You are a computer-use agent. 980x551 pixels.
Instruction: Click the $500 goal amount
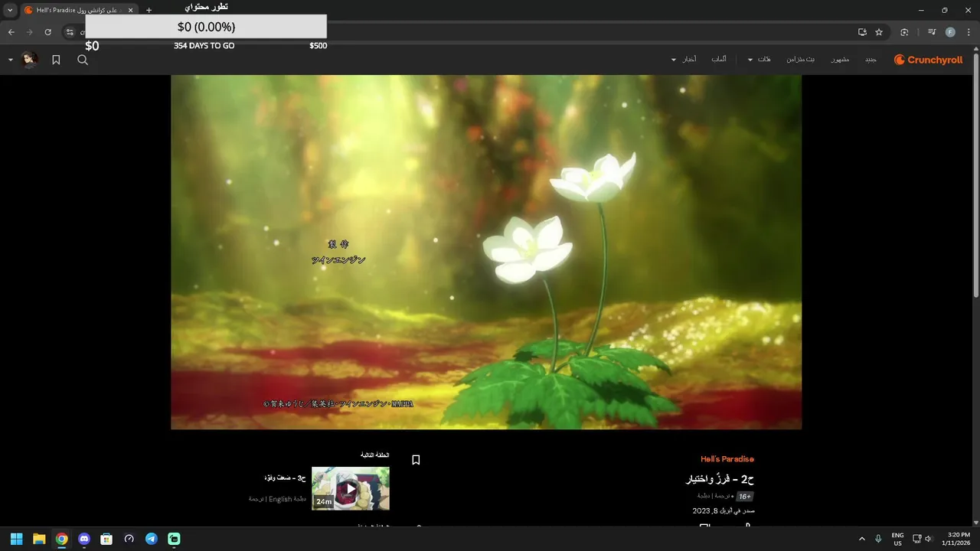point(318,46)
